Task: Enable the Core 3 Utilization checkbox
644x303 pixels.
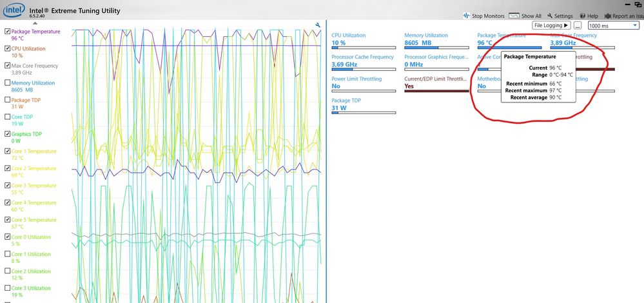Action: (x=7, y=288)
